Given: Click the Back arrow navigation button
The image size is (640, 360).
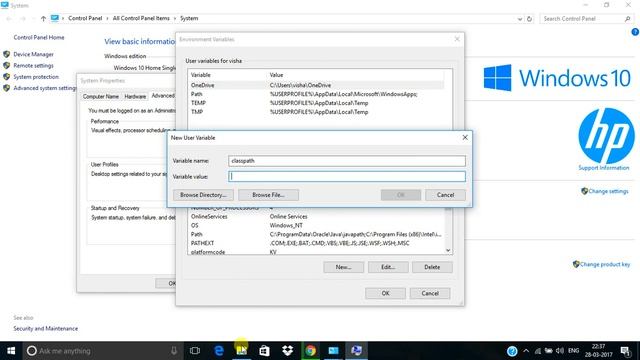Looking at the screenshot, I should tap(9, 19).
